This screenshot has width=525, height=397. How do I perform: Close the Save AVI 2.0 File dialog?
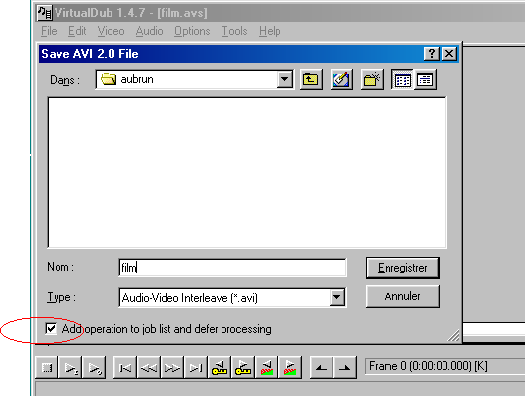pos(449,54)
